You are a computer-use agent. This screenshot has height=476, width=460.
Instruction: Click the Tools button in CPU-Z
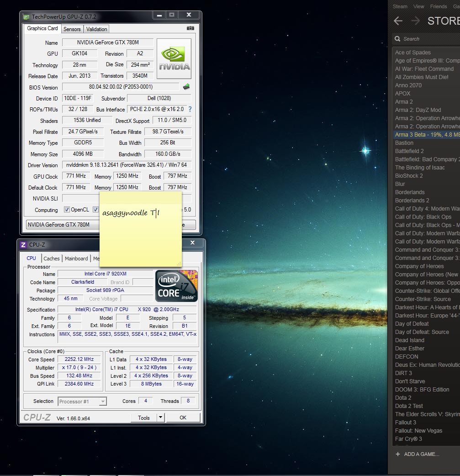pyautogui.click(x=144, y=418)
